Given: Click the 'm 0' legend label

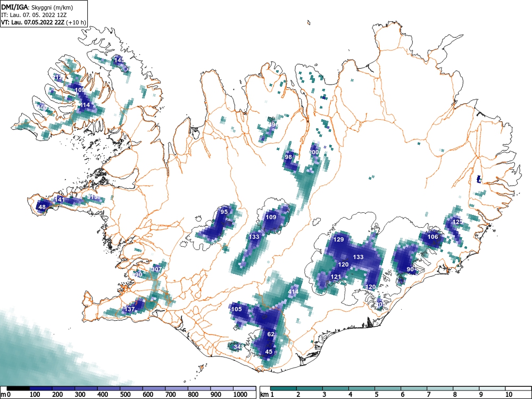Looking at the screenshot, I should (5, 395).
